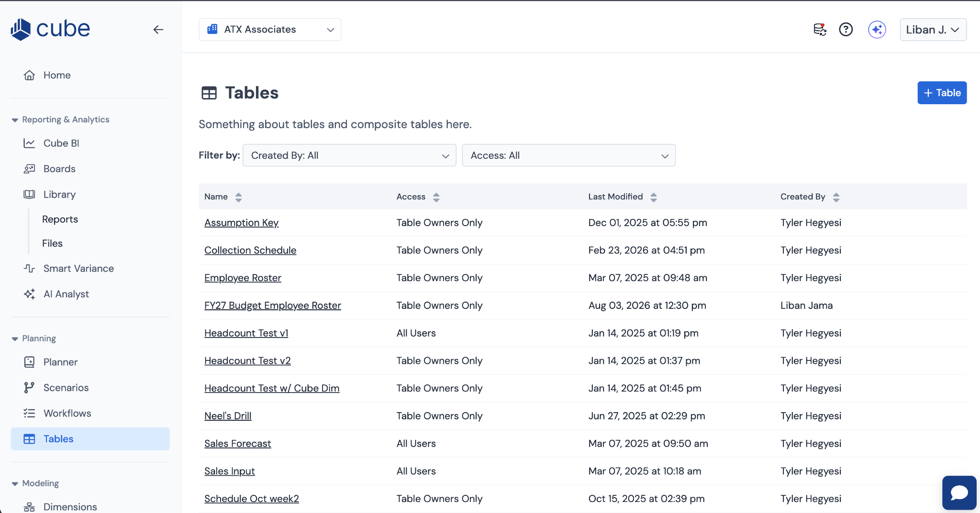Click the Library book icon
The width and height of the screenshot is (980, 513).
pyautogui.click(x=29, y=195)
